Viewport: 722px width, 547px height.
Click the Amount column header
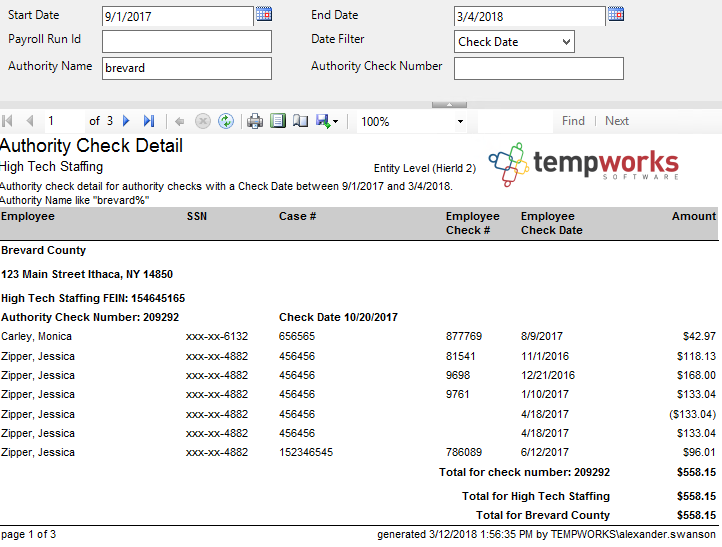point(694,216)
